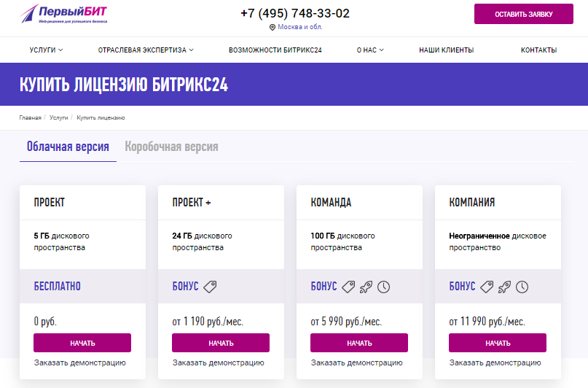This screenshot has width=588, height=388.
Task: Click the clock icon in Компания card
Action: coord(522,287)
